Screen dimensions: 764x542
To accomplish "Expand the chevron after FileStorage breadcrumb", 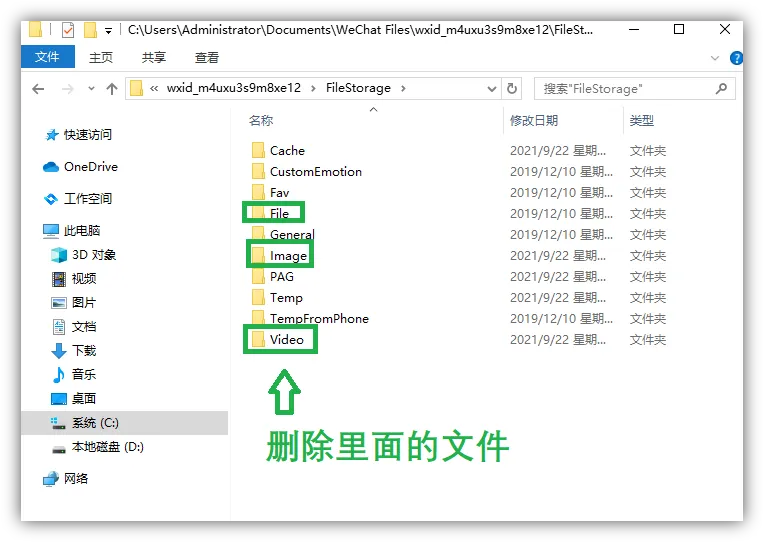I will pyautogui.click(x=403, y=88).
